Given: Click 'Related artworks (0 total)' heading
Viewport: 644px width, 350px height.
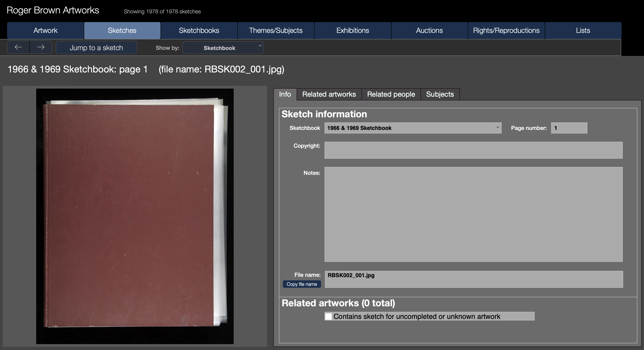Looking at the screenshot, I should pyautogui.click(x=338, y=303).
